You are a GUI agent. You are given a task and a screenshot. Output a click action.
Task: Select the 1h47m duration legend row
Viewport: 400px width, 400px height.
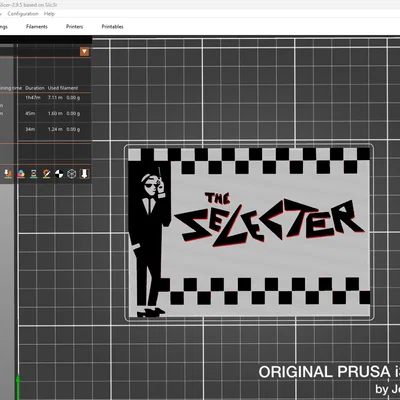[46, 98]
